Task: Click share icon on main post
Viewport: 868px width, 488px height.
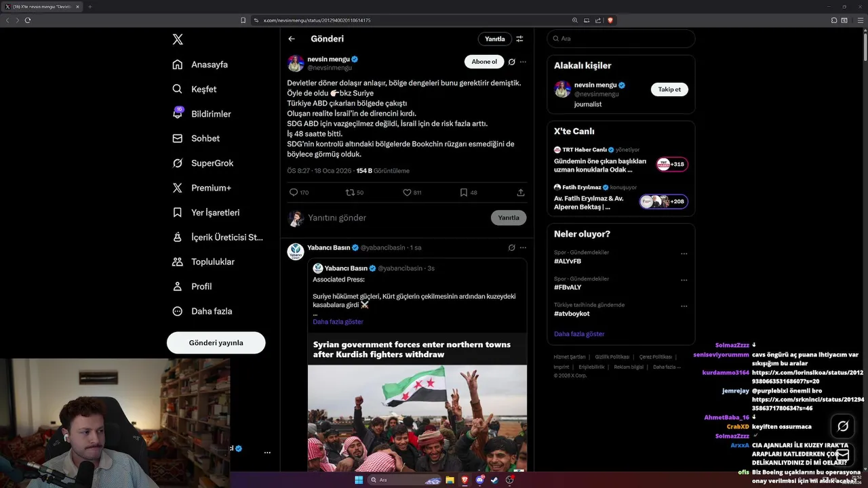Action: 521,192
